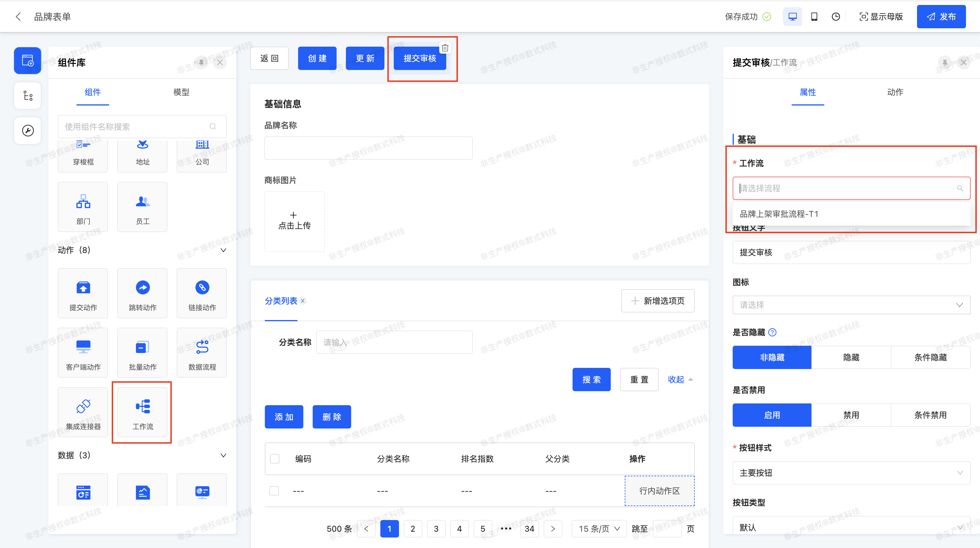980x548 pixels.
Task: Select 条件禁用 option
Action: click(930, 415)
